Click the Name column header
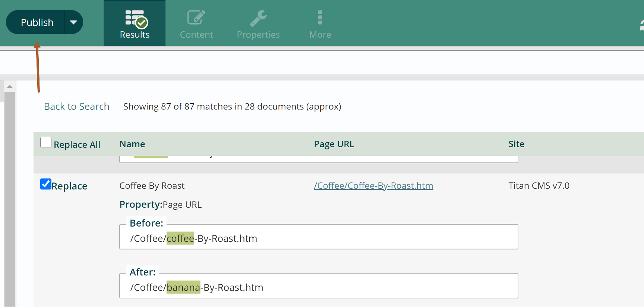The image size is (644, 307). pyautogui.click(x=132, y=144)
